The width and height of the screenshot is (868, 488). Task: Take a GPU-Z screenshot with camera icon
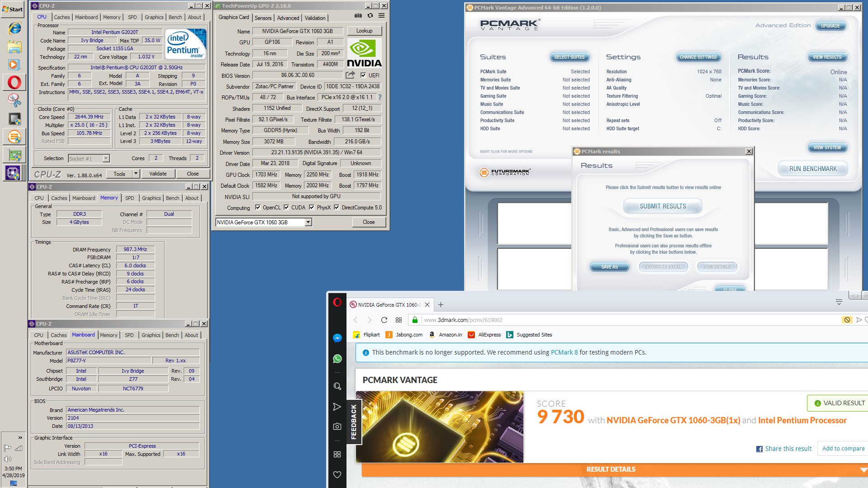358,16
